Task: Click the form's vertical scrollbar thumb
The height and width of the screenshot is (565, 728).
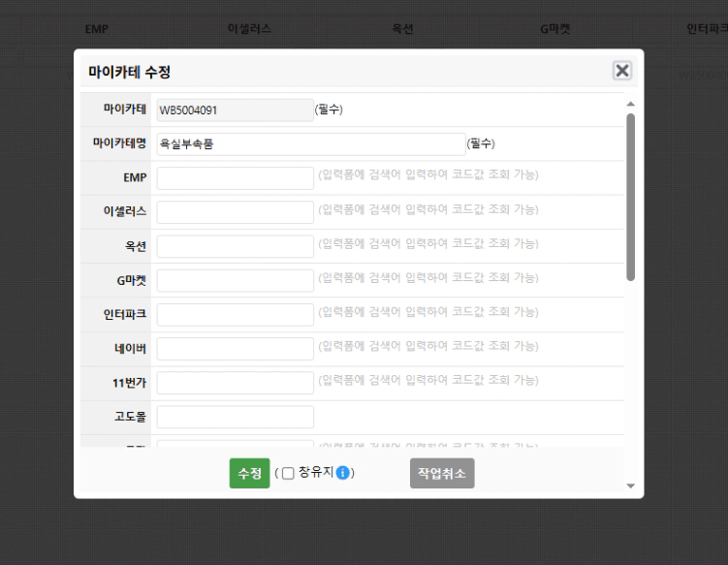Action: point(630,197)
